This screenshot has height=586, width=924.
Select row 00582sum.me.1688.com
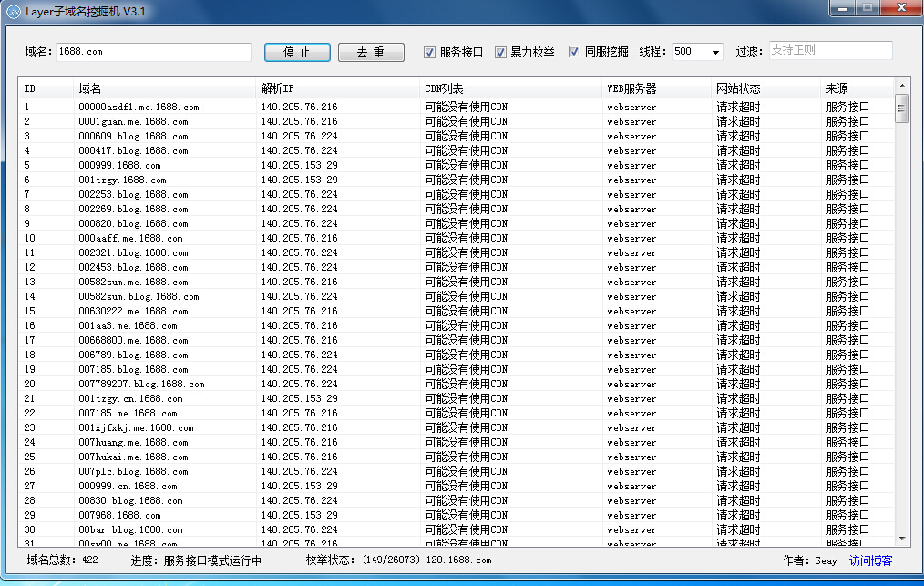[x=457, y=282]
